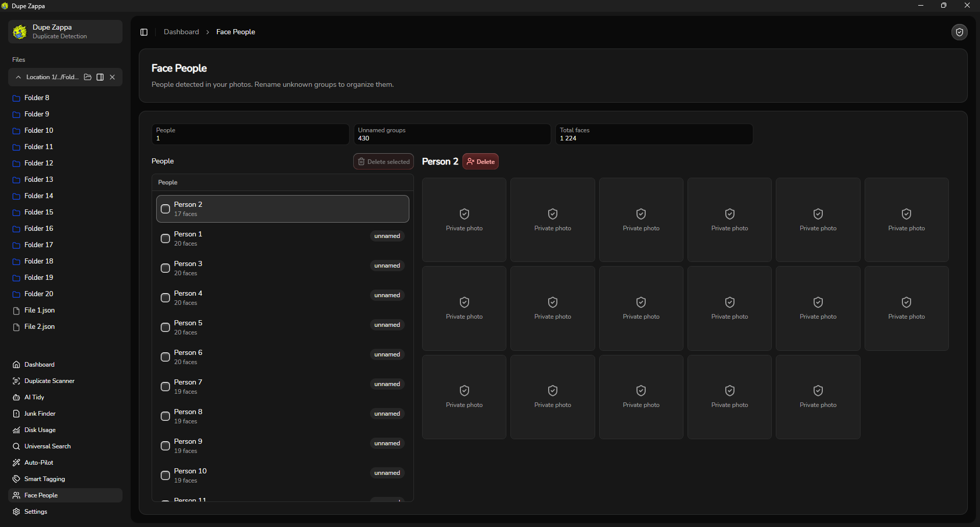Select File 1.json in file tree
980x527 pixels.
[65, 310]
